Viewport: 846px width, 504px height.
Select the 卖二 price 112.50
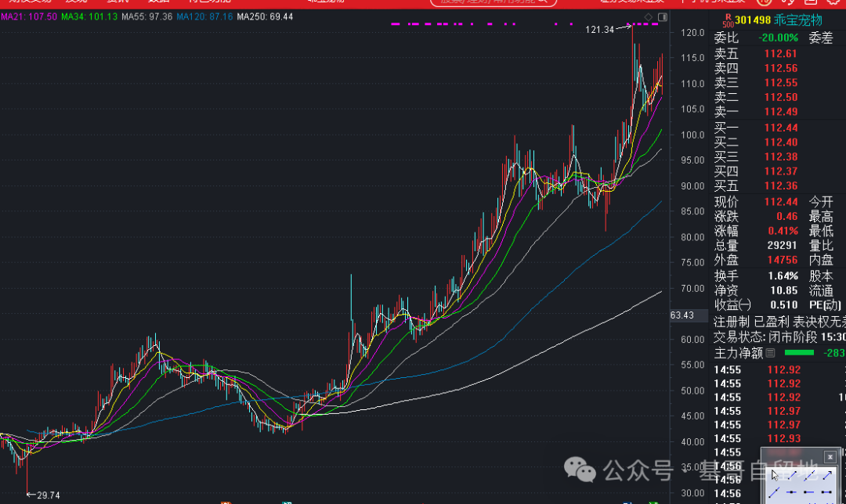click(x=781, y=97)
